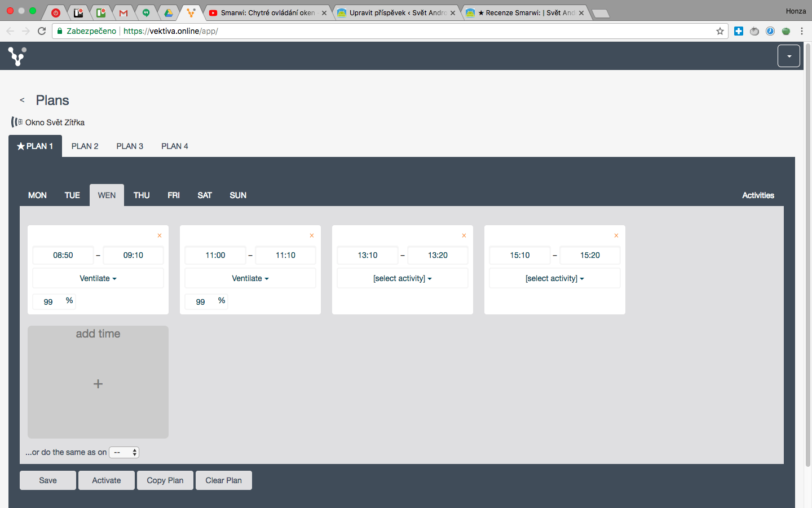Open select activity dropdown for 13:10 slot
The image size is (812, 508).
pos(403,278)
